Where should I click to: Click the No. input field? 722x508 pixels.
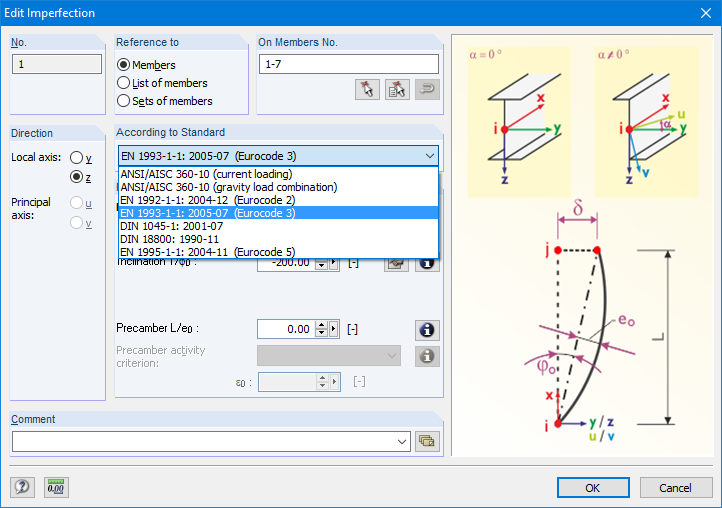tap(57, 64)
